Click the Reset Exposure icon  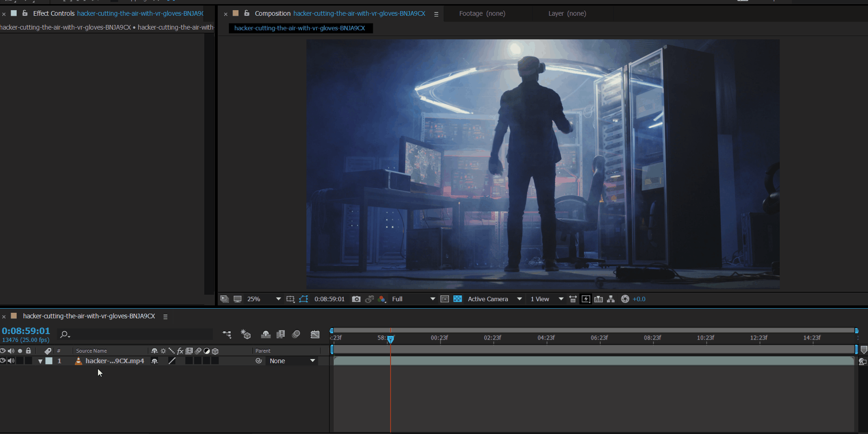click(625, 299)
